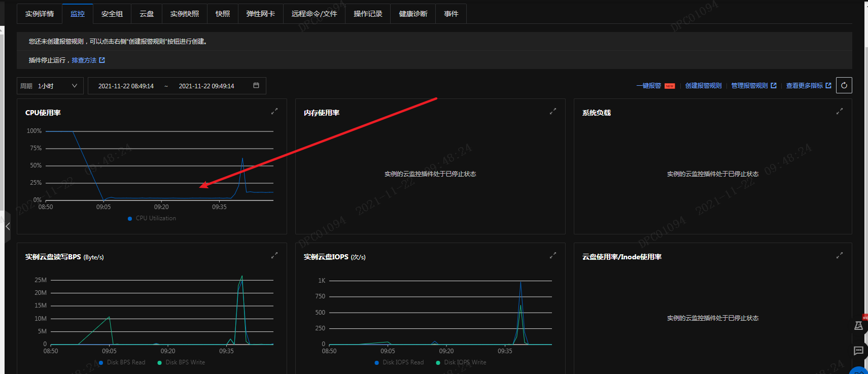Toggle the Disk IOPS Read legend series
The height and width of the screenshot is (374, 868).
399,362
